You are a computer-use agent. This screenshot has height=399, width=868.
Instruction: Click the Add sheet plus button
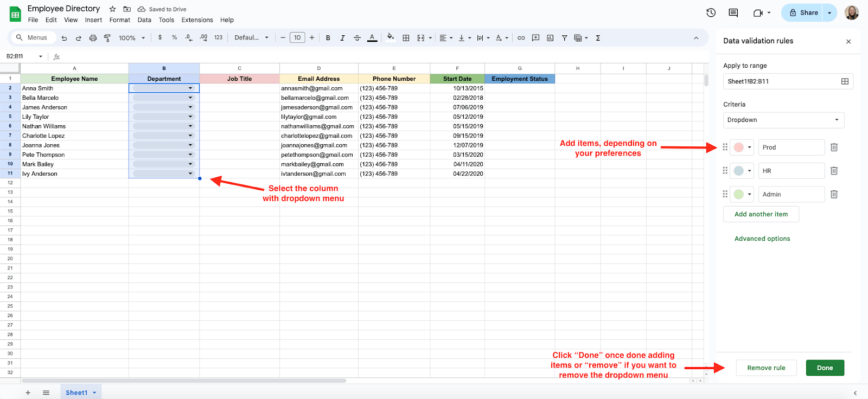[28, 392]
